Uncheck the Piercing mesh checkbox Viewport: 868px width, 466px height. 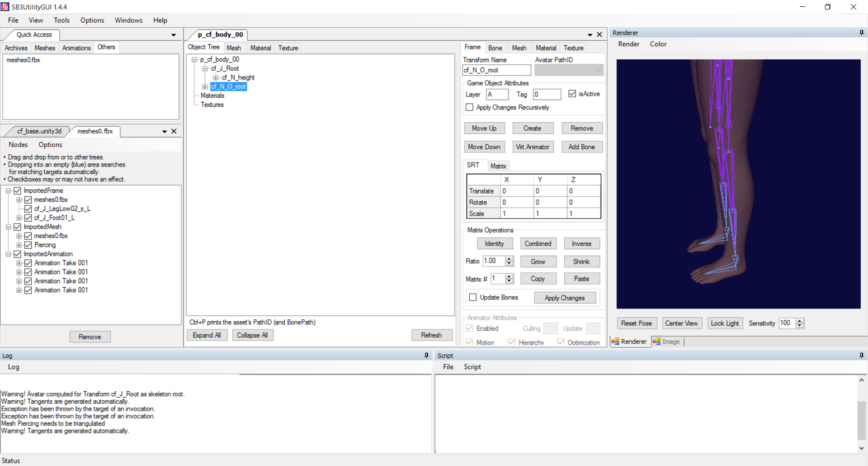coord(28,245)
